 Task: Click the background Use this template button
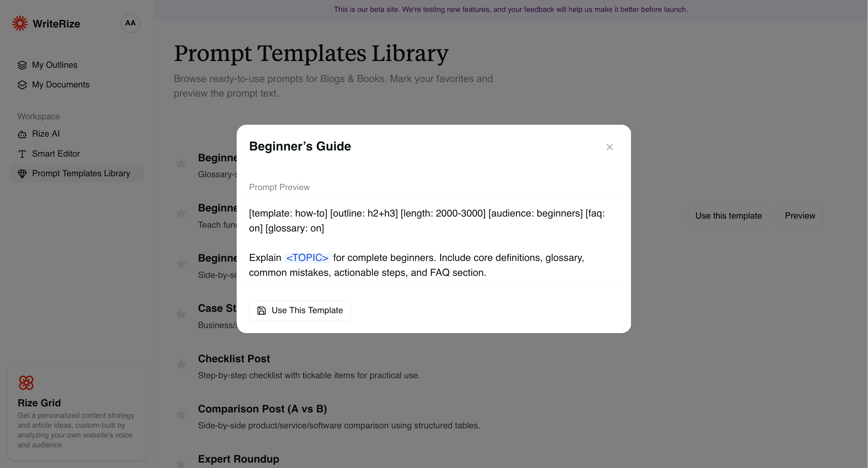pyautogui.click(x=728, y=216)
